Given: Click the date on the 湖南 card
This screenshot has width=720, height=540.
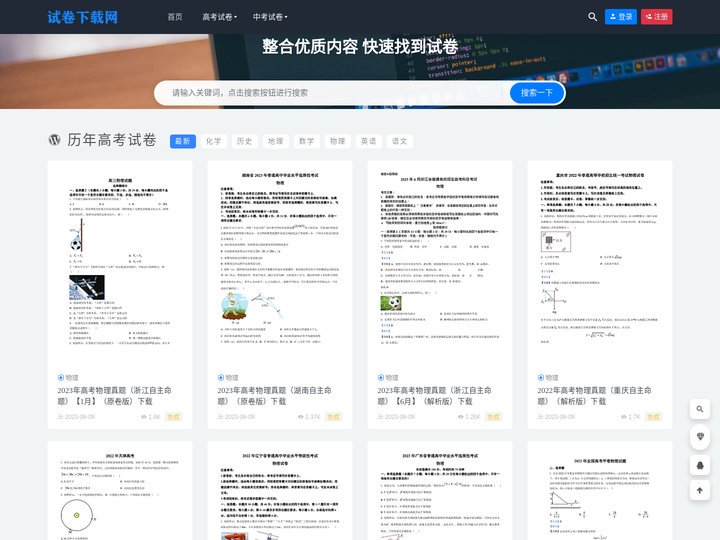Looking at the screenshot, I should coord(236,417).
